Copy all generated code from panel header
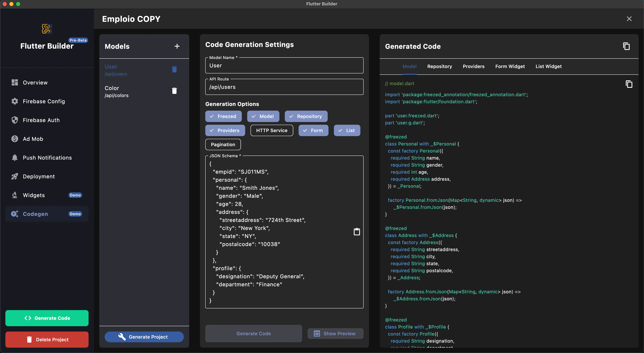The width and height of the screenshot is (644, 353). click(x=626, y=46)
